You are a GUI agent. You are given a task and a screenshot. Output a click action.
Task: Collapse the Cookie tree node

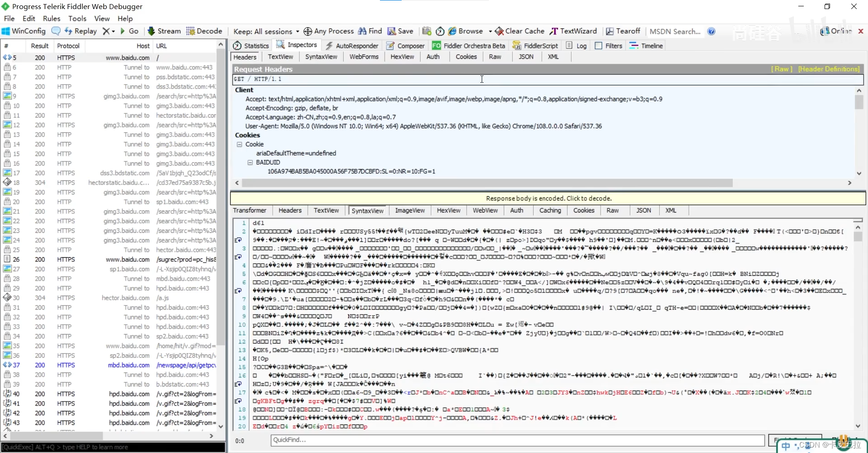239,144
